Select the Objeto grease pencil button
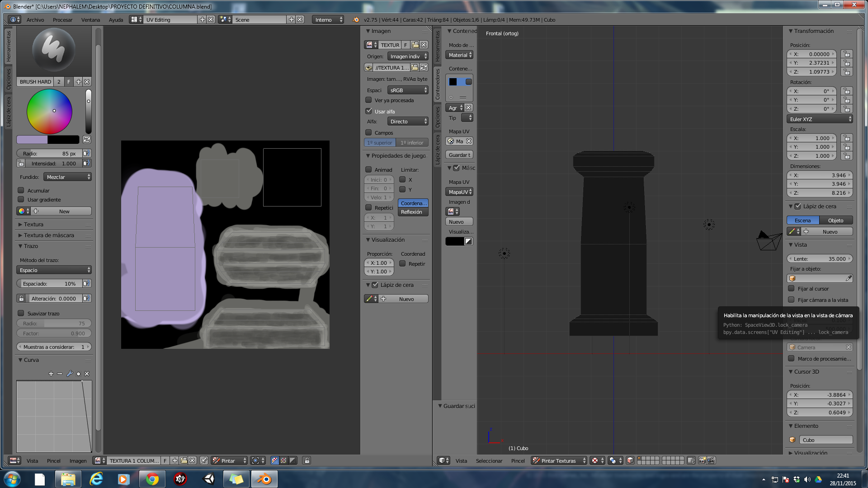The height and width of the screenshot is (488, 868). pos(835,220)
